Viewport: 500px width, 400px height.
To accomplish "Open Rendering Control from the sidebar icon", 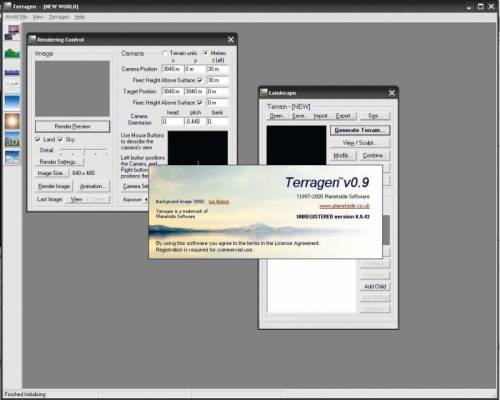I will (x=12, y=33).
